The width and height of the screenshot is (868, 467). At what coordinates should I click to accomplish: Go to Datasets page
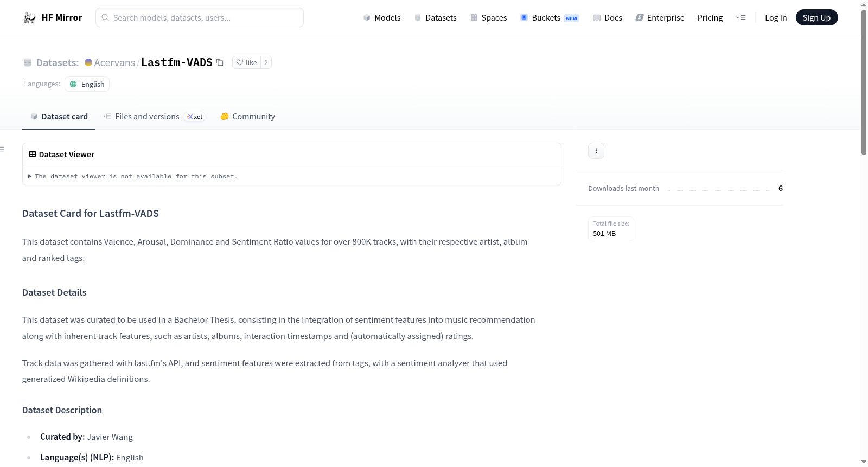[435, 18]
